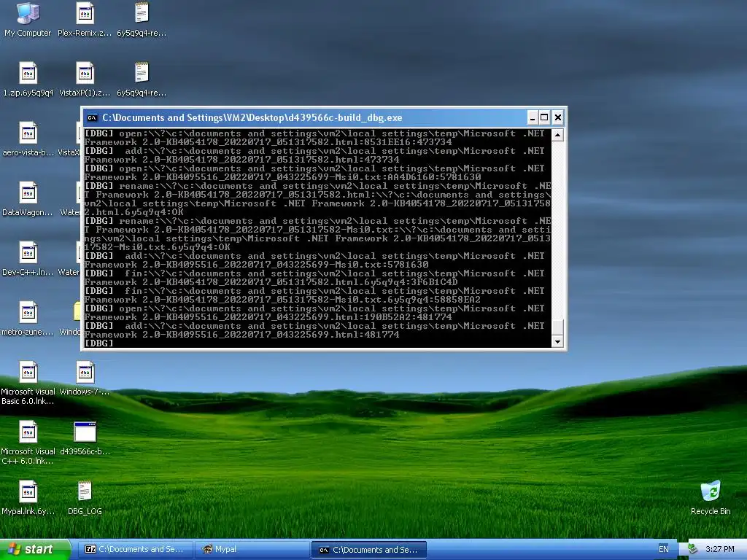Switch to the 7-Zip taskbar window
This screenshot has width=747, height=560.
(135, 550)
